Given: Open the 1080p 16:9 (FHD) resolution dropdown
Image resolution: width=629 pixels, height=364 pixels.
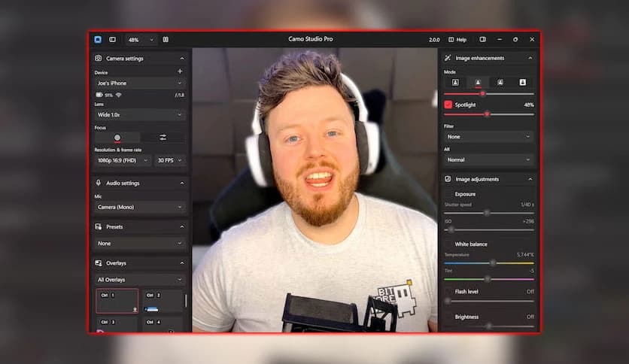Looking at the screenshot, I should (123, 160).
